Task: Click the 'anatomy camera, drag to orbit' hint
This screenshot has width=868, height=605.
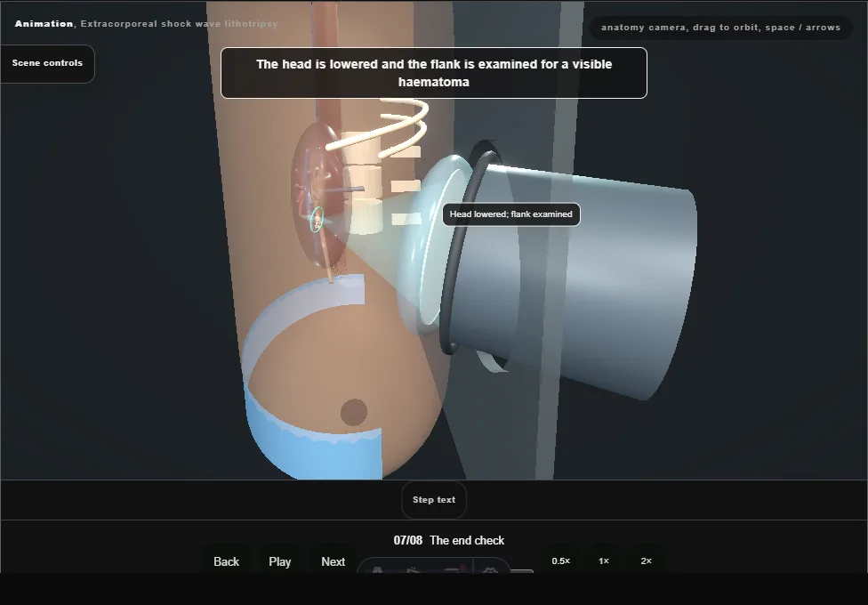Action: click(x=720, y=28)
